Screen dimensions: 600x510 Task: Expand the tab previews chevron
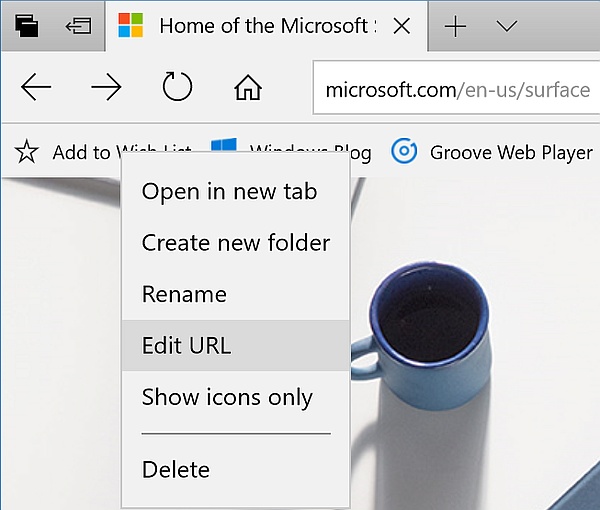pos(507,26)
